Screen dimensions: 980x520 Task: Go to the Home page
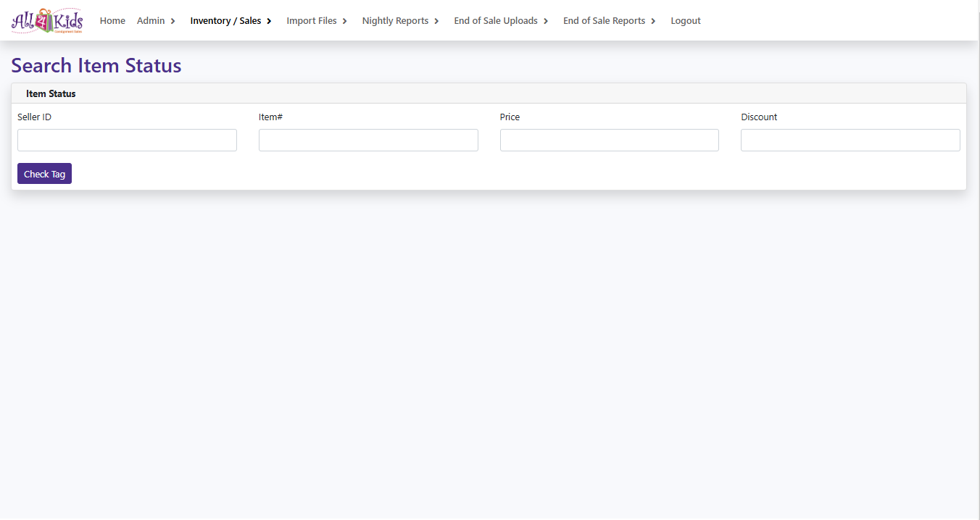tap(112, 21)
